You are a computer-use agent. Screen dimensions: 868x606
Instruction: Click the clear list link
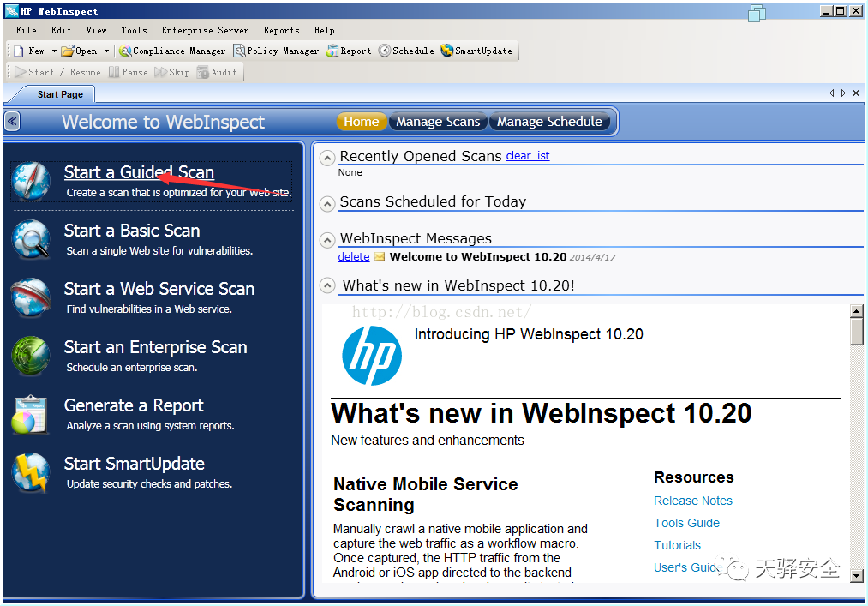[x=528, y=156]
